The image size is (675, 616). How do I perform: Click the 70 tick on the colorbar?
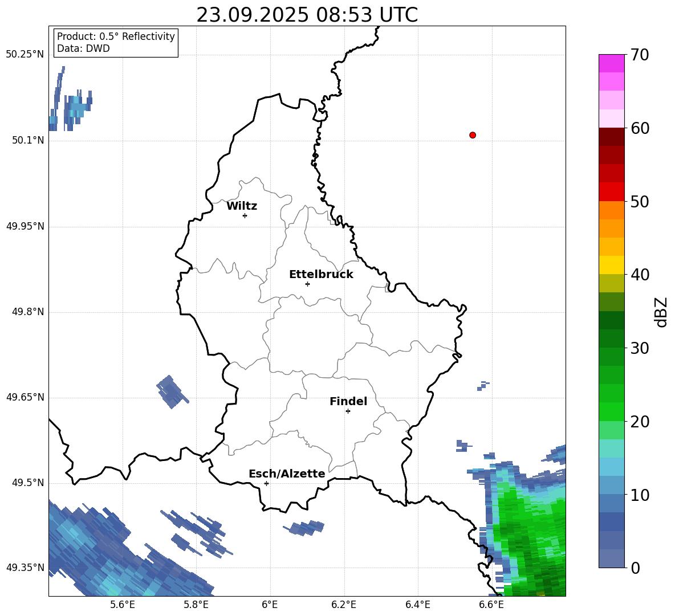click(x=640, y=55)
